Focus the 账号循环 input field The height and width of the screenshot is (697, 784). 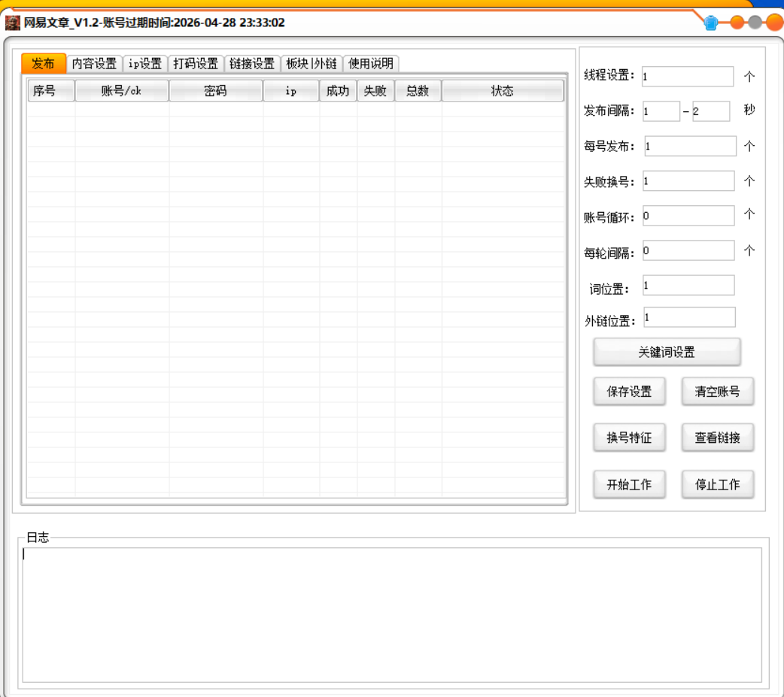tap(688, 216)
